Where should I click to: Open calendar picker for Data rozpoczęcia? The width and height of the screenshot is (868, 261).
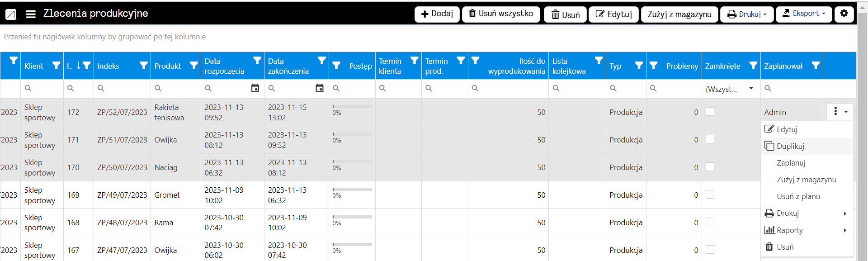[x=255, y=88]
